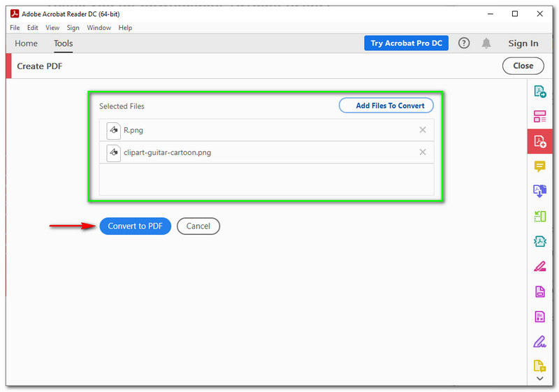Open the Combine Files tool in sidebar
The image size is (559, 392).
click(539, 191)
